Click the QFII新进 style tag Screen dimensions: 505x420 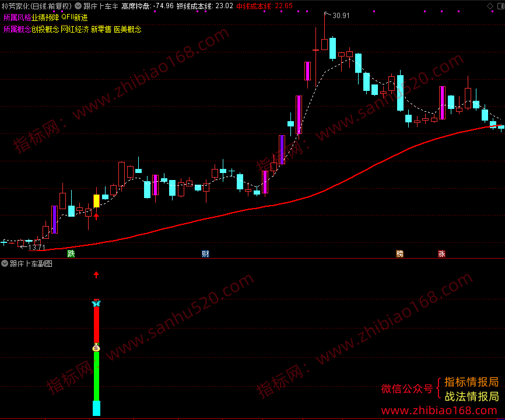point(75,17)
